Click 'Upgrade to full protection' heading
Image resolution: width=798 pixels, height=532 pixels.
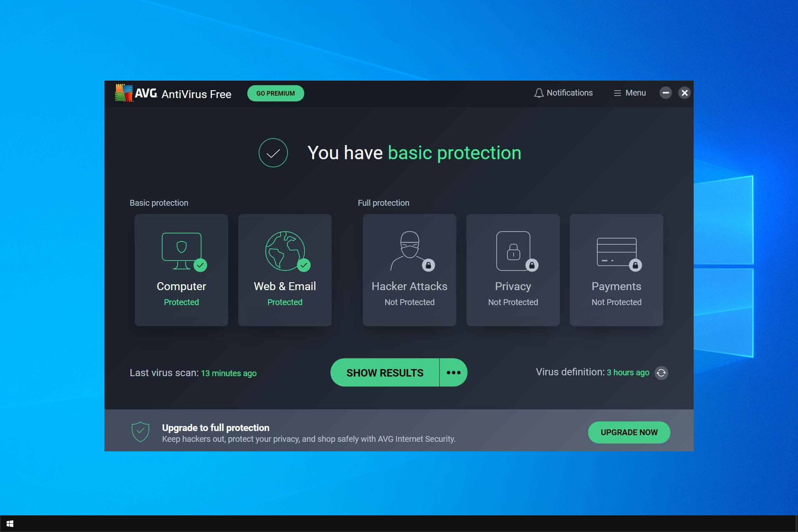[x=216, y=428]
